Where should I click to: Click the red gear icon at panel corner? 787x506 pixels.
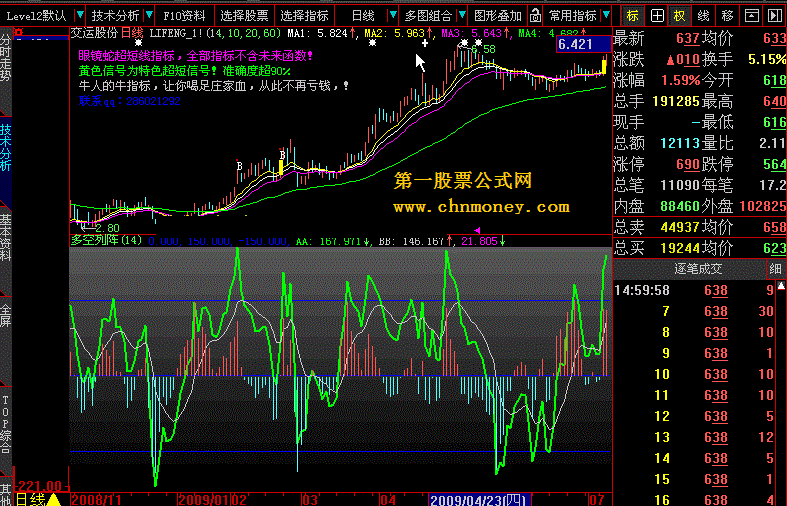tap(19, 32)
